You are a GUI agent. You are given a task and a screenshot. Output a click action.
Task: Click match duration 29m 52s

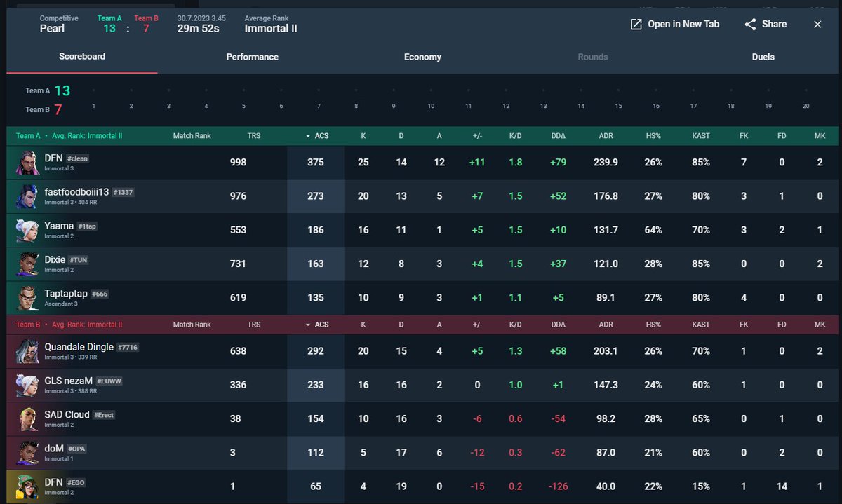[198, 29]
